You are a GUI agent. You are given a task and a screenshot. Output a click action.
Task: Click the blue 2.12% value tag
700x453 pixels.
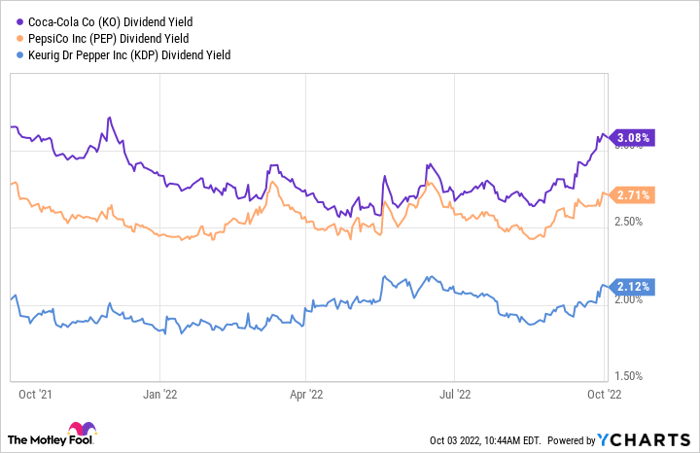point(634,287)
